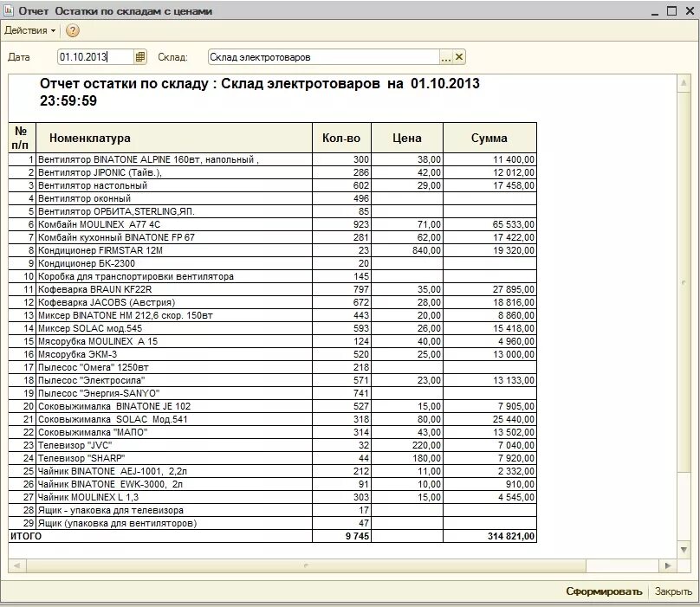Viewport: 700px width, 607px height.
Task: Click the ИТОГО row label
Action: click(x=26, y=536)
